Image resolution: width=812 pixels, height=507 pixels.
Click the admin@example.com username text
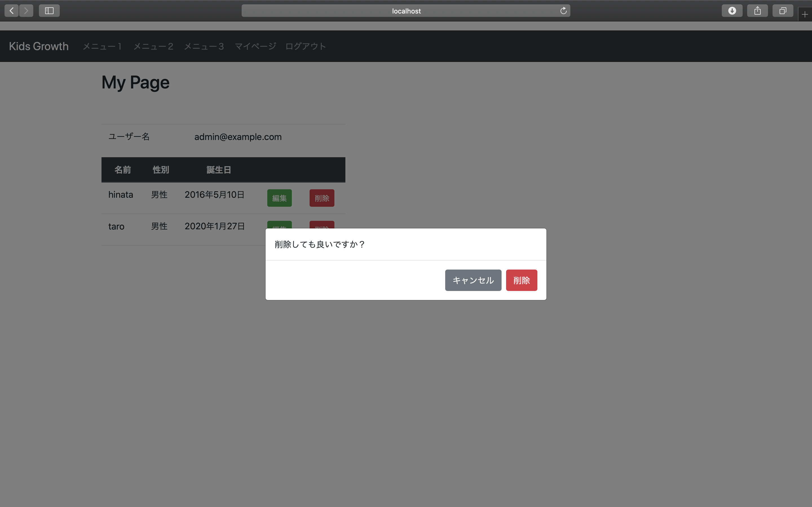[x=238, y=137]
